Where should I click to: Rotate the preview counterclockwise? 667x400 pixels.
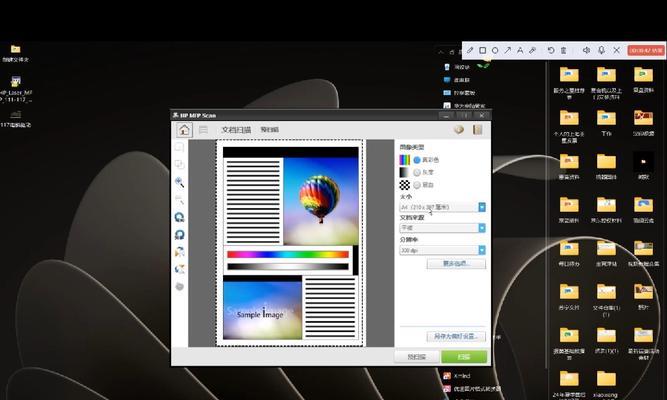pyautogui.click(x=180, y=217)
